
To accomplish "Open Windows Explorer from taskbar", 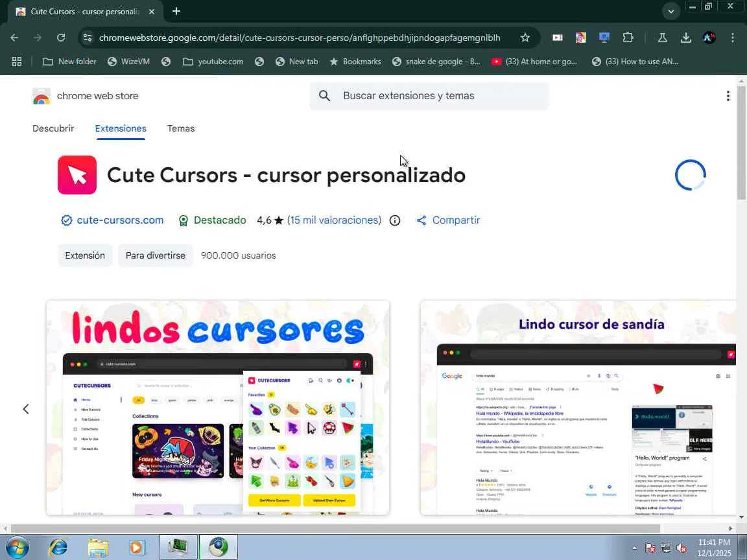I will 98,547.
